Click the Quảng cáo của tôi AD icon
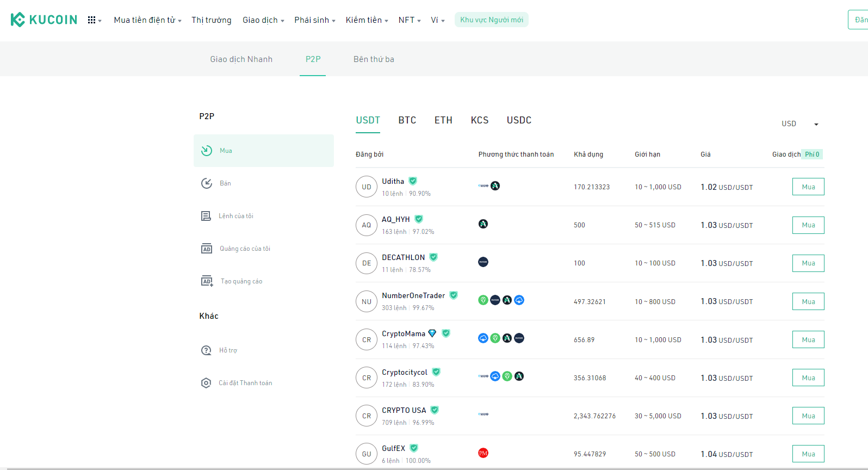Screen dimensions: 868x470 [207, 249]
